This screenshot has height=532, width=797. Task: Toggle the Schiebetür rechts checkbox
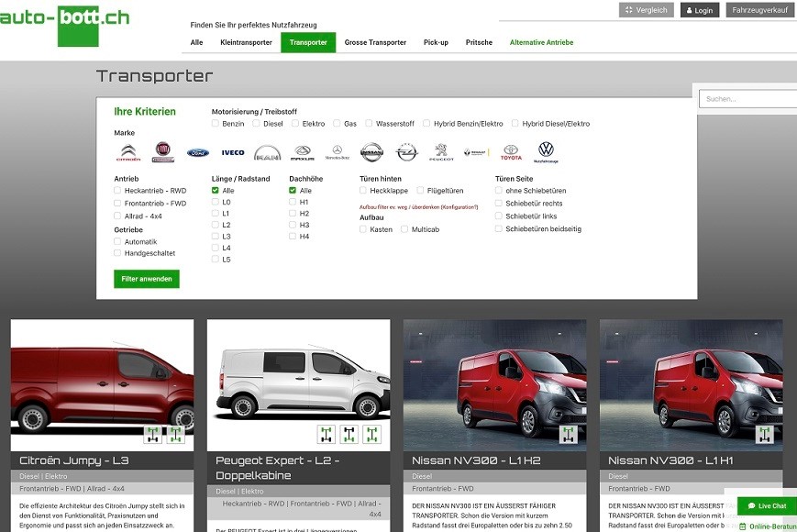pos(499,204)
